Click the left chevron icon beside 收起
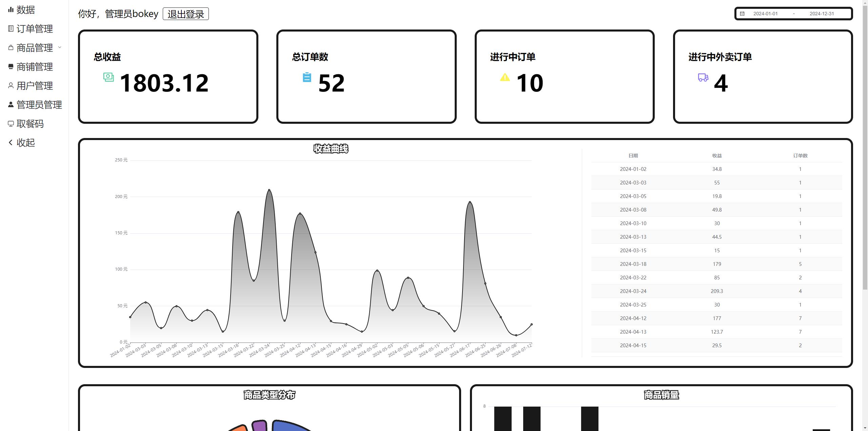868x431 pixels. (x=11, y=143)
